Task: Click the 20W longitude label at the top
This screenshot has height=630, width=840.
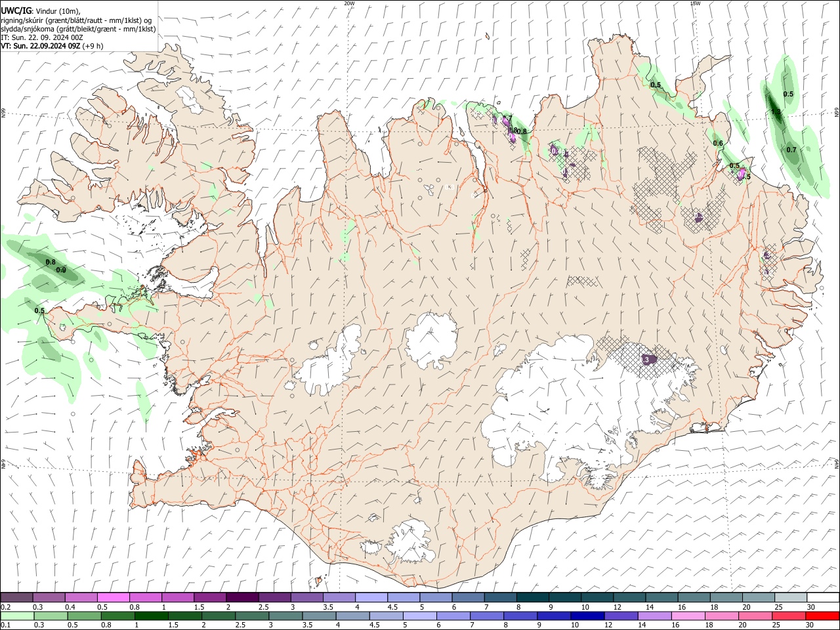Action: tap(349, 3)
